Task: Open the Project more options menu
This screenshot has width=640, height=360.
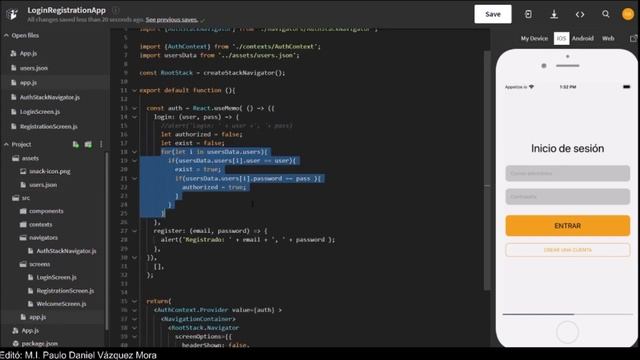Action: pos(101,144)
